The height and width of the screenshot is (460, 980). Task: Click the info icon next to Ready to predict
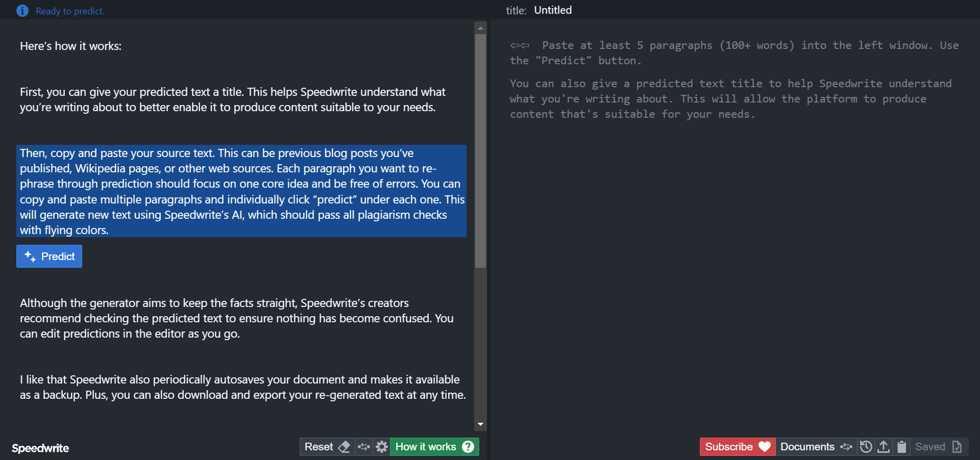(22, 11)
